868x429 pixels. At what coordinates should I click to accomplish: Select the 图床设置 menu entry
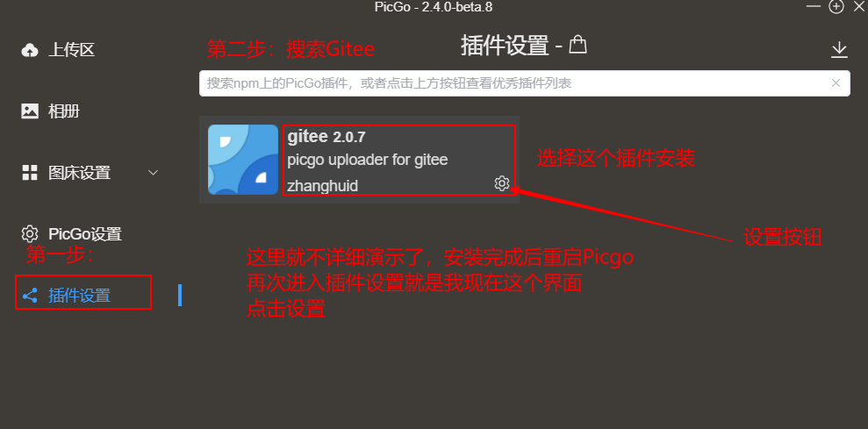(79, 173)
